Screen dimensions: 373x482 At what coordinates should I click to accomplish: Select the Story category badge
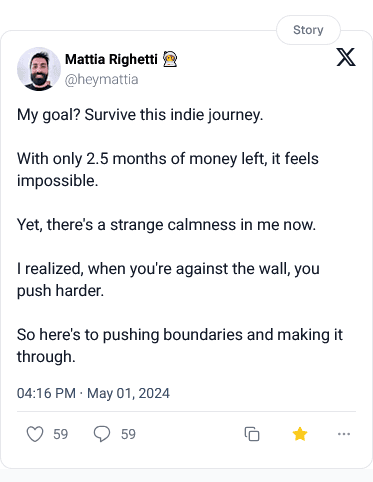click(308, 30)
